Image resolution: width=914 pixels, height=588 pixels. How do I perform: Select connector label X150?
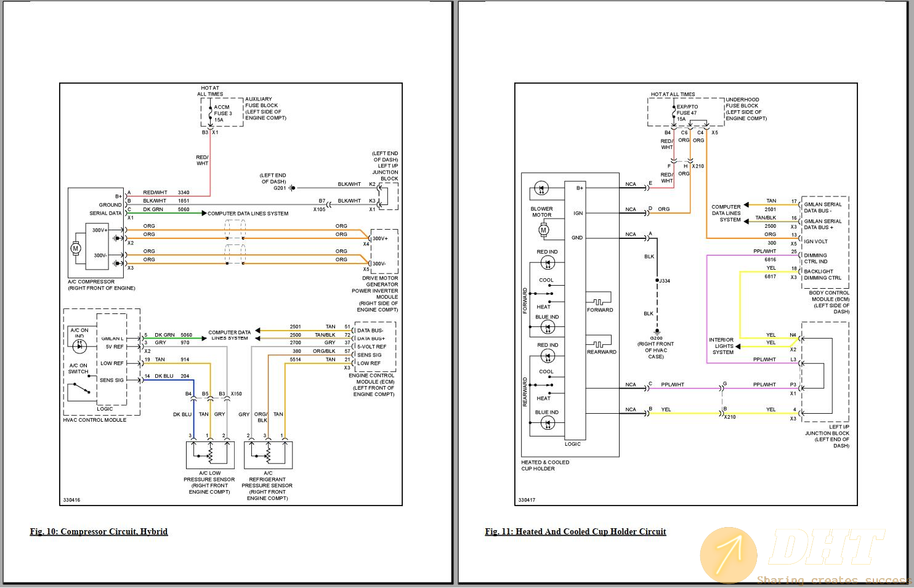(236, 394)
